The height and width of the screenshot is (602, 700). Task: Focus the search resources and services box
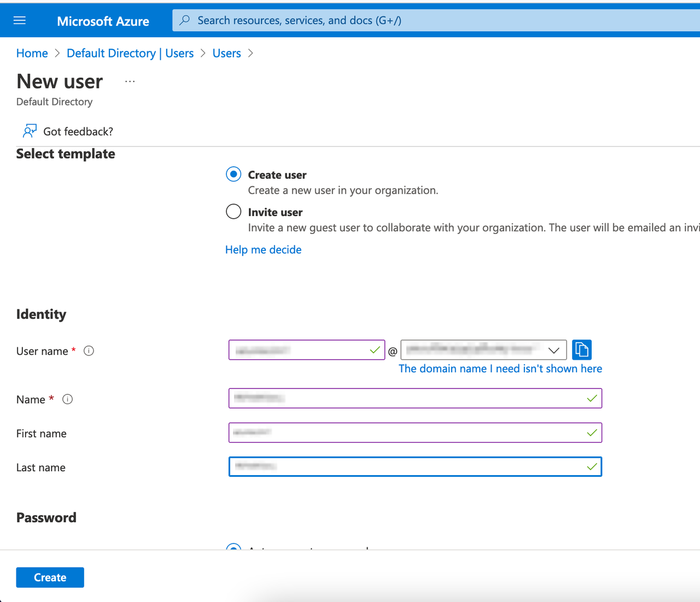point(436,20)
